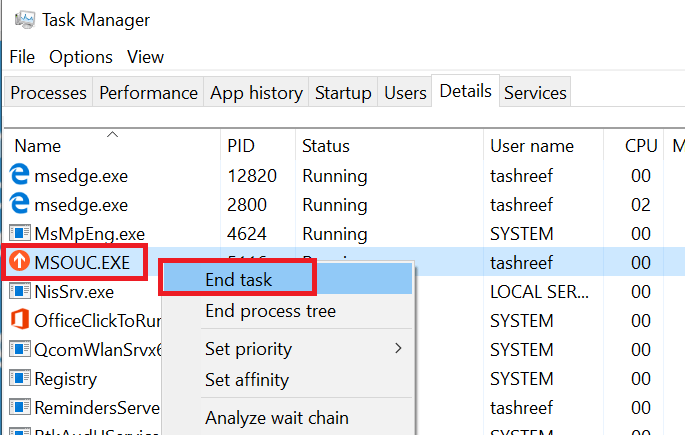
Task: Click the orange MSOUC.EXE icon
Action: [20, 261]
